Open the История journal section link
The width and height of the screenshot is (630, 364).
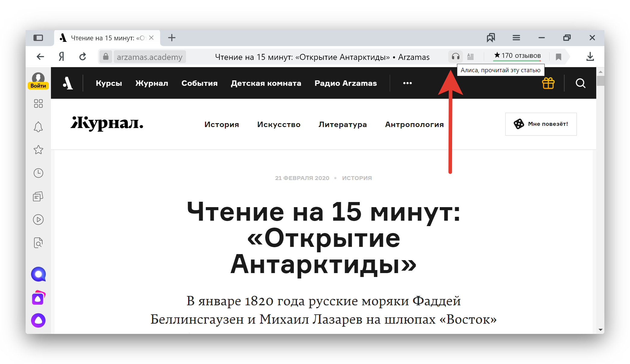[x=222, y=124]
